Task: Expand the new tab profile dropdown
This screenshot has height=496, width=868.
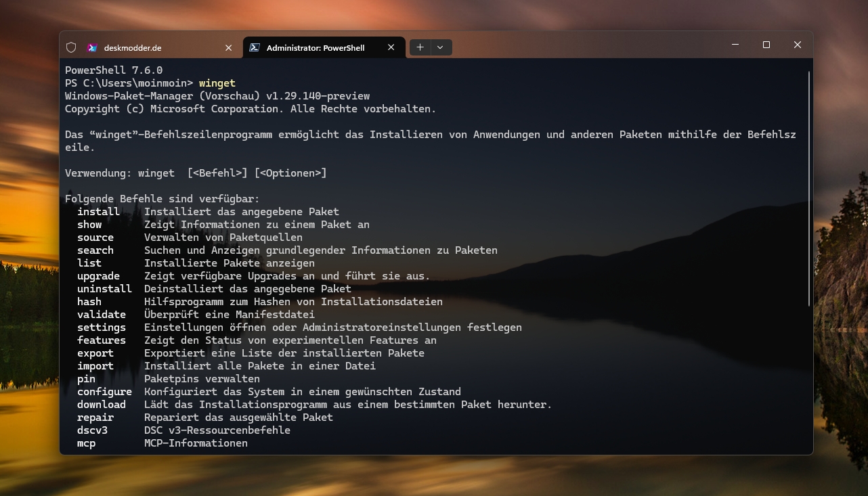Action: click(x=440, y=47)
